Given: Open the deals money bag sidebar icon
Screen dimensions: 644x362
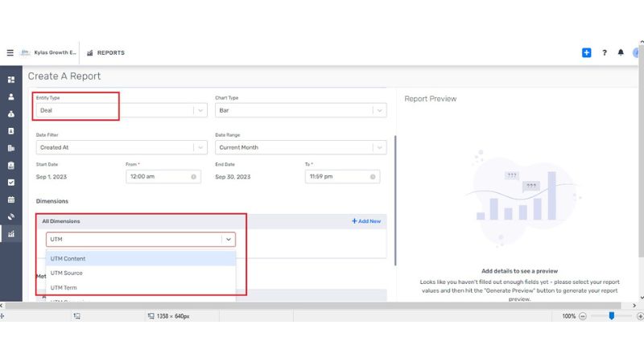Looking at the screenshot, I should (x=11, y=113).
